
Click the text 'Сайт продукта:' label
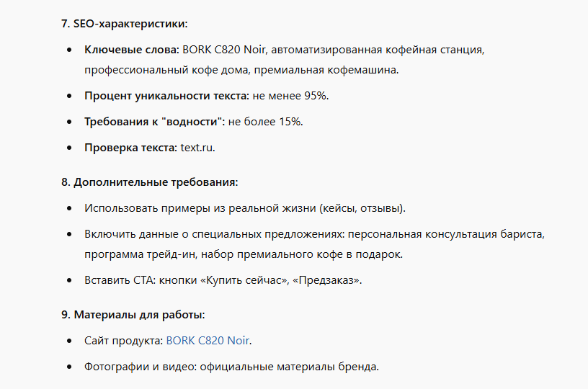click(124, 341)
